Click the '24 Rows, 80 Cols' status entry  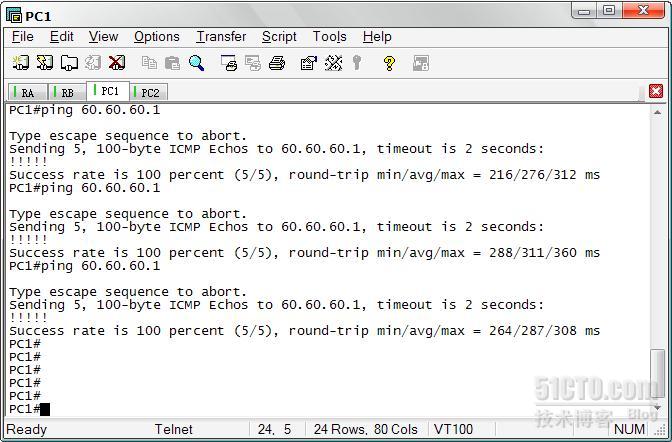[366, 429]
